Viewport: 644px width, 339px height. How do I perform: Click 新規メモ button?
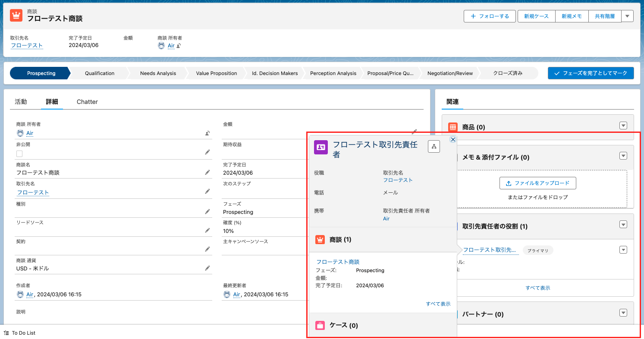572,16
